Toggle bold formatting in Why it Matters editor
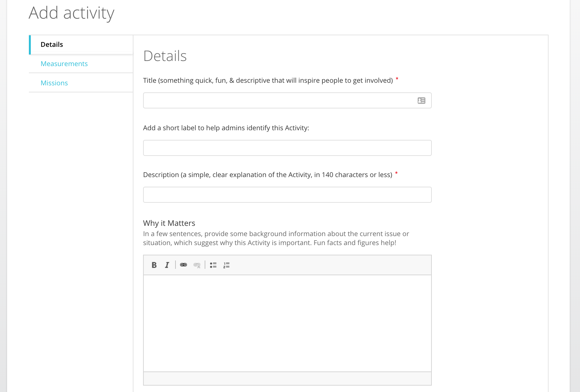Screen dimensions: 580x392 [x=154, y=265]
